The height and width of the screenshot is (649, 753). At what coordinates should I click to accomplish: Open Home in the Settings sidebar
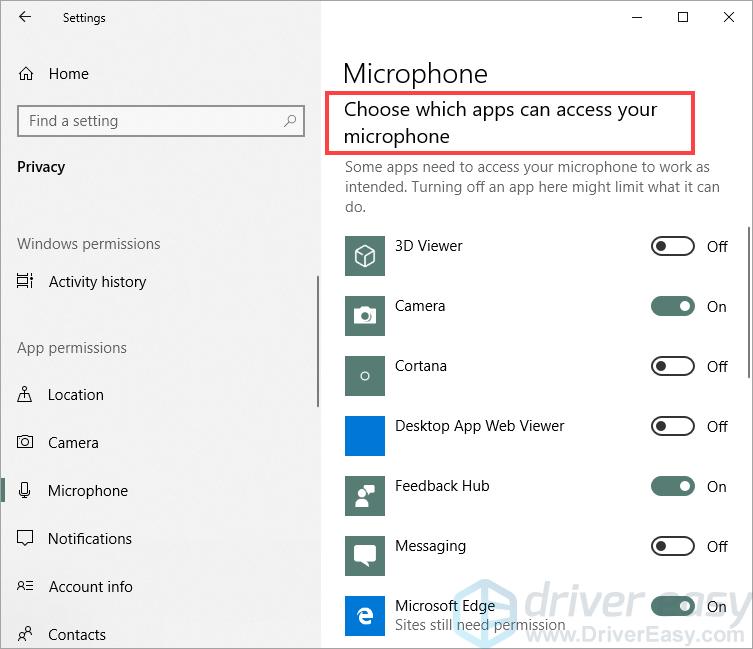coord(69,73)
